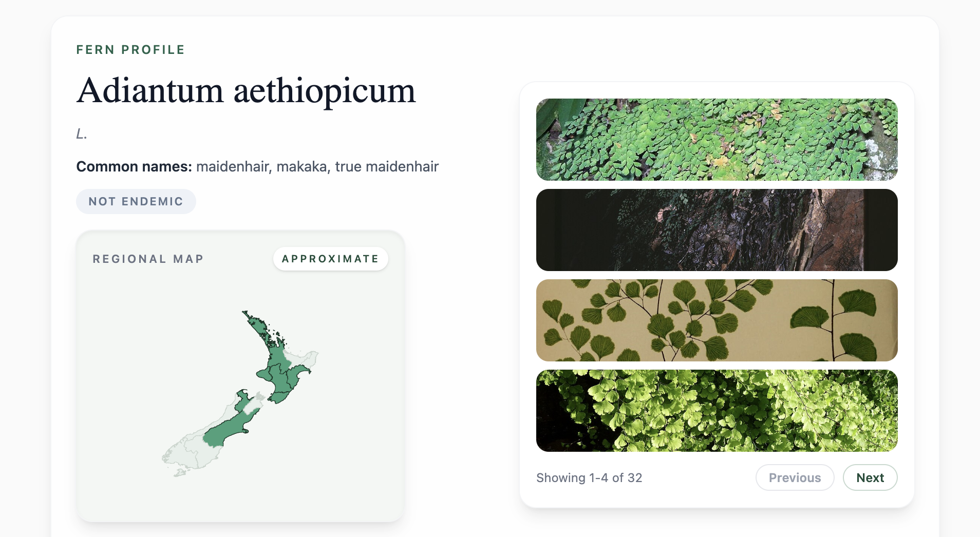Click the Previous gallery button
Viewport: 980px width, 537px height.
pos(794,477)
